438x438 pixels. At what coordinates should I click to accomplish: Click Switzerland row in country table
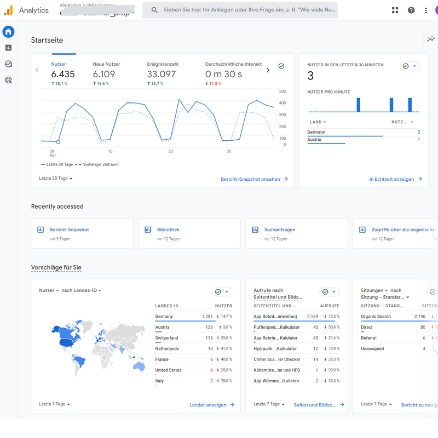(193, 338)
